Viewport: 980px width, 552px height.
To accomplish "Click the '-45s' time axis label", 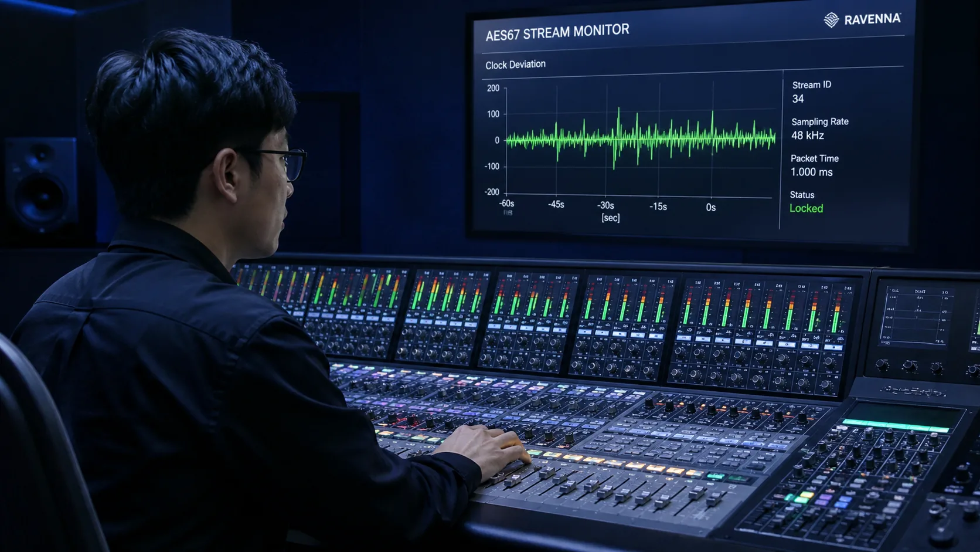I will point(556,204).
